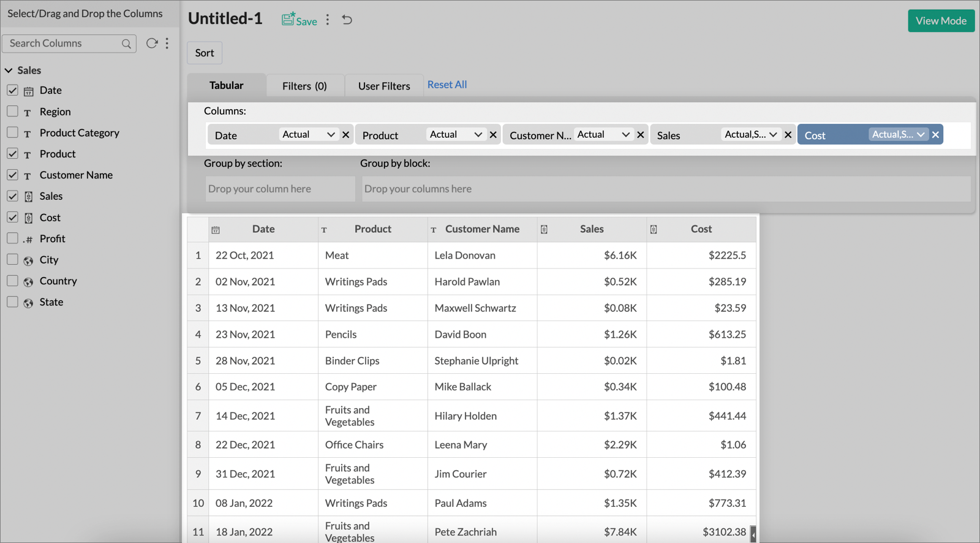
Task: Click the refresh columns icon
Action: coord(151,43)
